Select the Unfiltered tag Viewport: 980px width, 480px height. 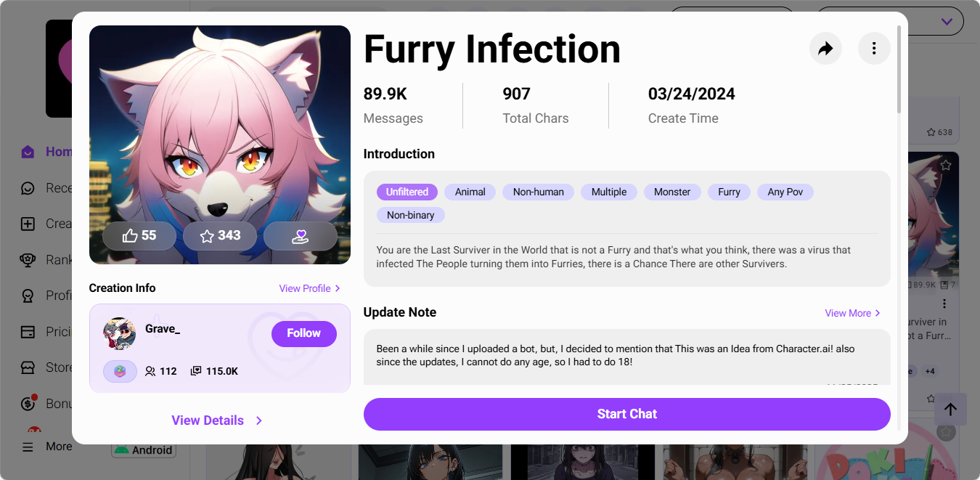click(x=407, y=192)
